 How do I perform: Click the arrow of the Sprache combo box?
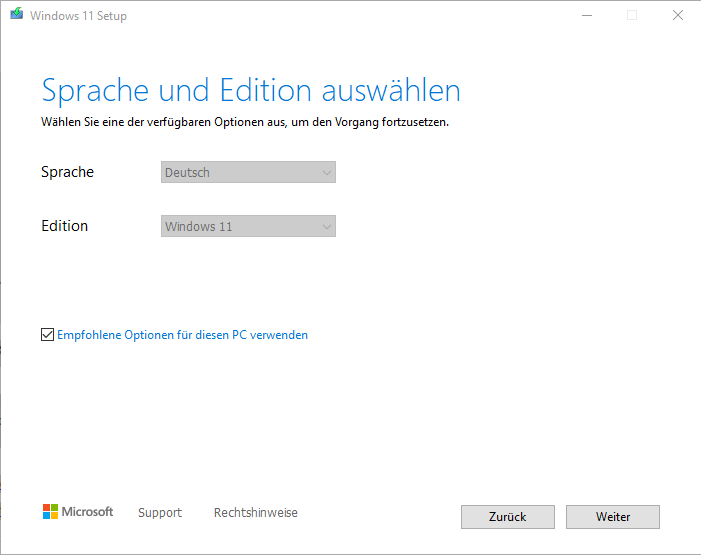click(x=326, y=173)
